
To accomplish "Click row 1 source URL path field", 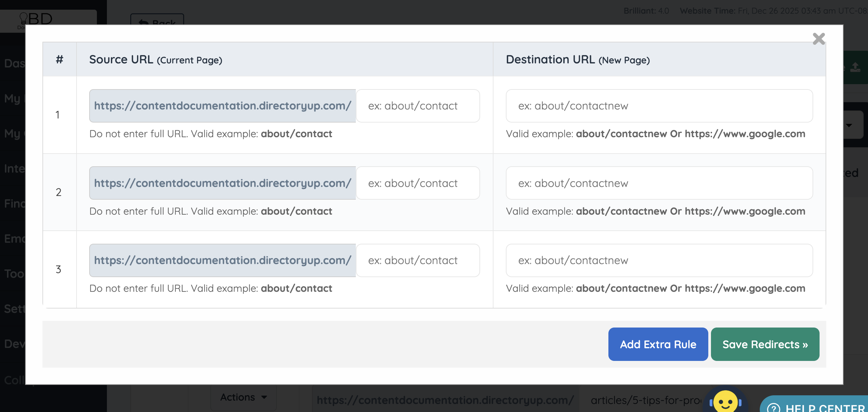I will [x=418, y=106].
